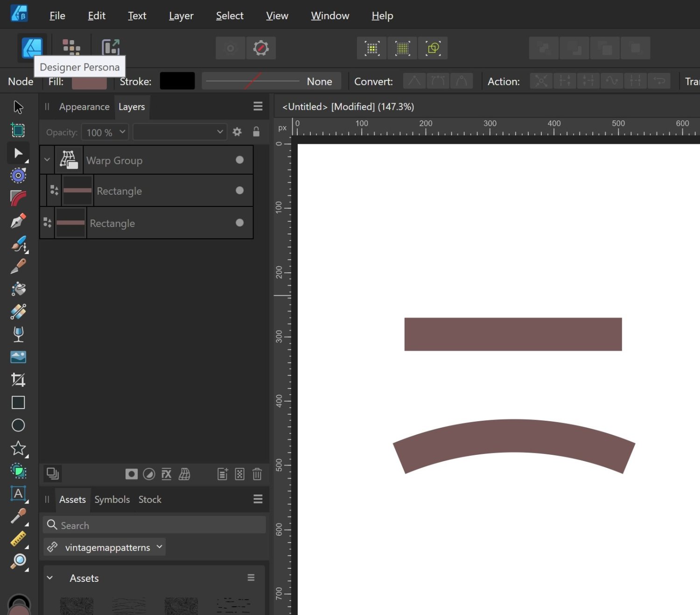Lock the current layer with the padlock
This screenshot has height=615, width=700.
256,132
